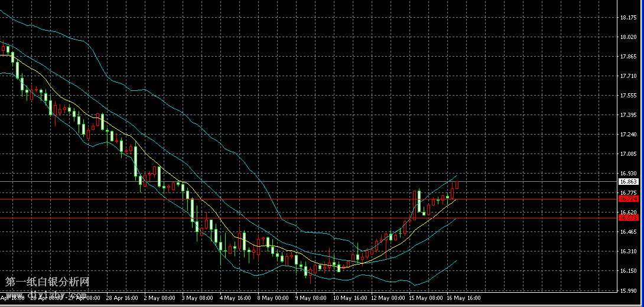Click the Chinese watermark text on chart

point(47,283)
